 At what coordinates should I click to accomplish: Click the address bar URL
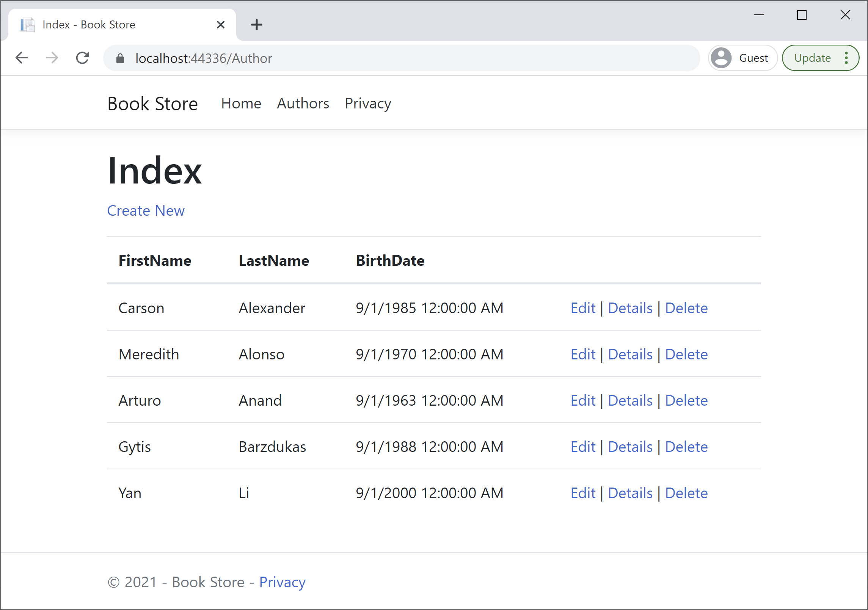pyautogui.click(x=204, y=58)
